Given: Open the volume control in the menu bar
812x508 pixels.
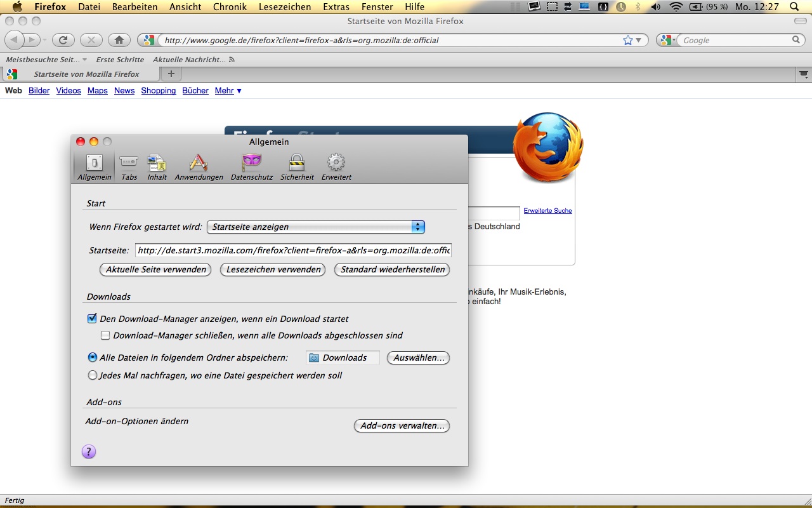Looking at the screenshot, I should (x=656, y=7).
